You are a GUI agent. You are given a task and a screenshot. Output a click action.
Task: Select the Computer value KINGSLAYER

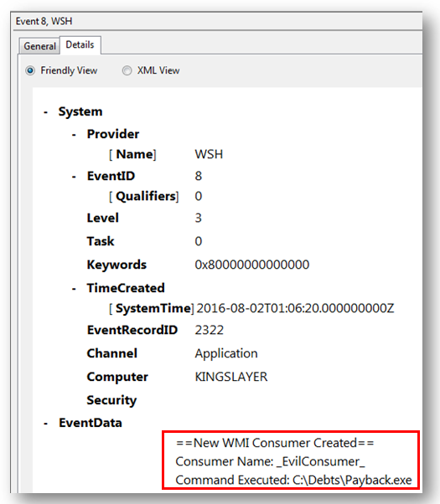point(231,377)
